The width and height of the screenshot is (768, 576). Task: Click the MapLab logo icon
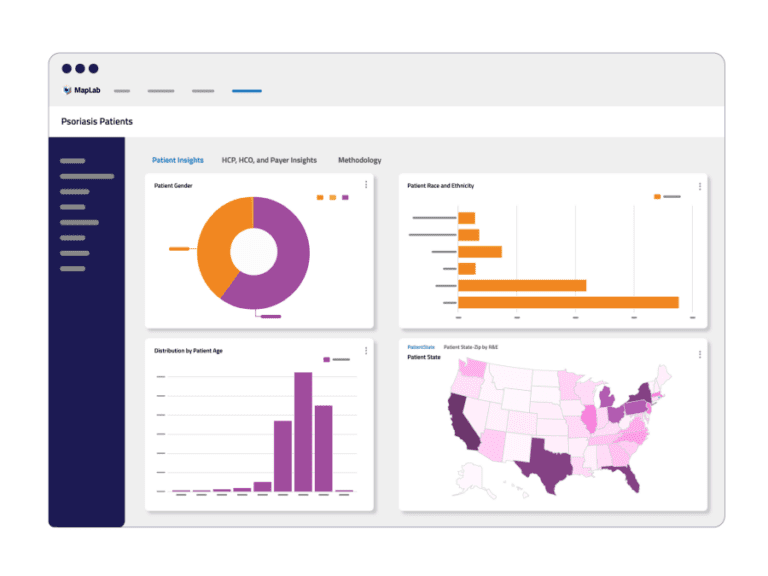coord(67,90)
